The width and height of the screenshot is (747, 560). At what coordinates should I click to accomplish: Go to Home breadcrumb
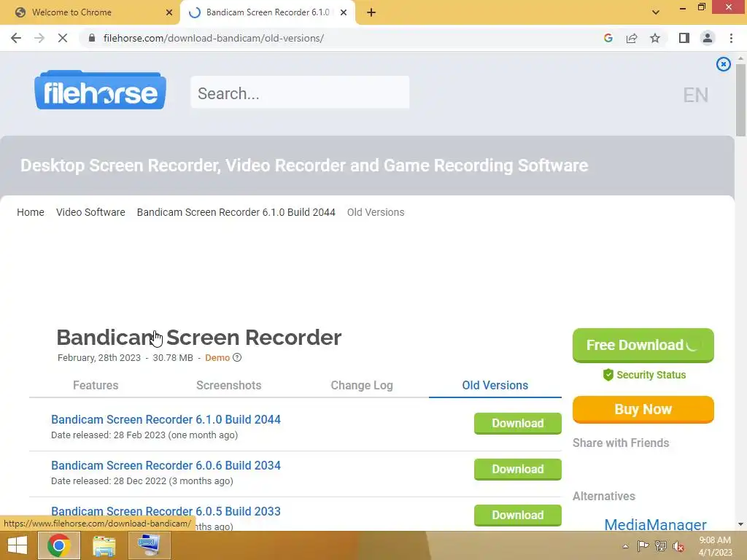(31, 212)
